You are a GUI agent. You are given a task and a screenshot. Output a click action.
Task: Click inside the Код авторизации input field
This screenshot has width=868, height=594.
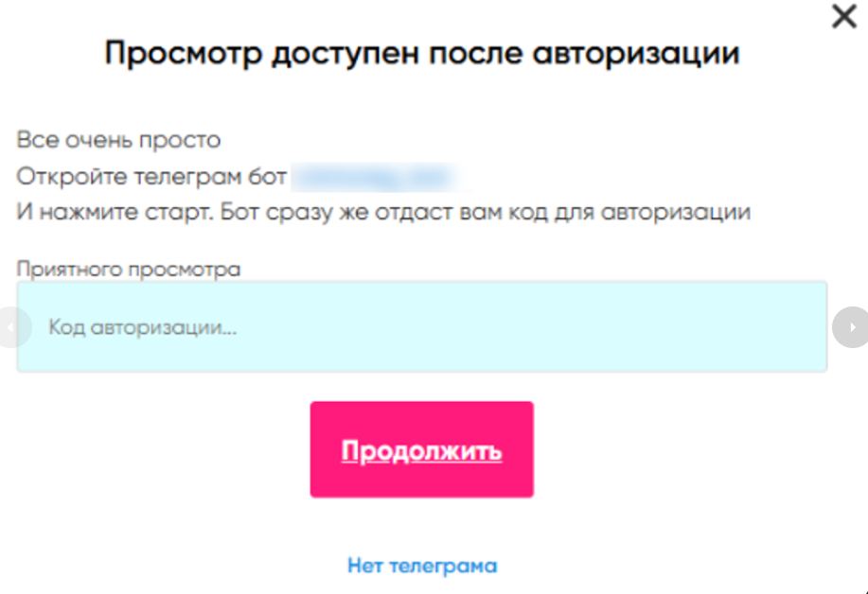422,326
